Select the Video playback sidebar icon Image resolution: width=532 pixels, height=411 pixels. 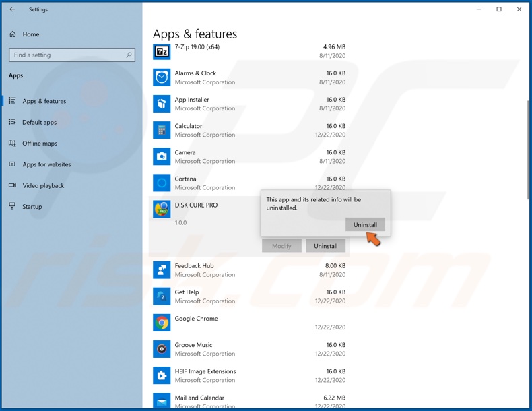click(12, 185)
